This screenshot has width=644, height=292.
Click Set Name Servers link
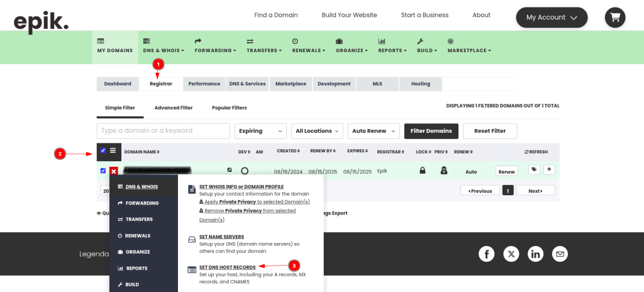point(221,237)
